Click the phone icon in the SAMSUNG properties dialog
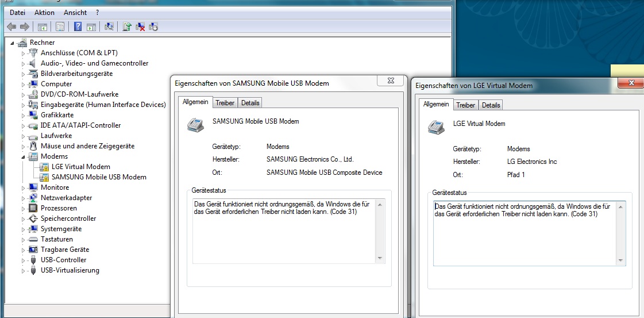The image size is (644, 318). [x=195, y=124]
